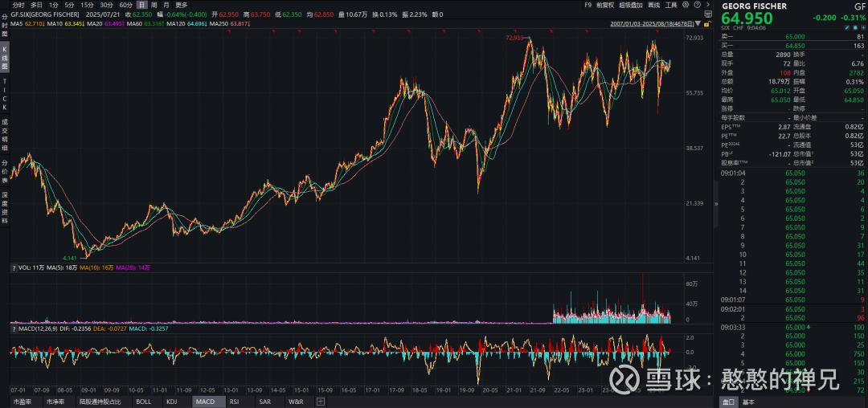Open the 画线 drawing menu

(x=653, y=5)
